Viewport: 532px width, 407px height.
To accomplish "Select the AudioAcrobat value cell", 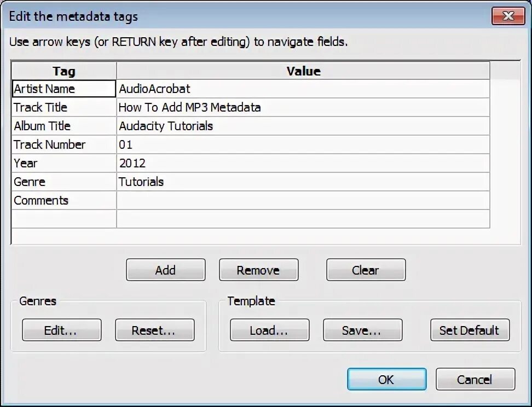I will pyautogui.click(x=303, y=89).
